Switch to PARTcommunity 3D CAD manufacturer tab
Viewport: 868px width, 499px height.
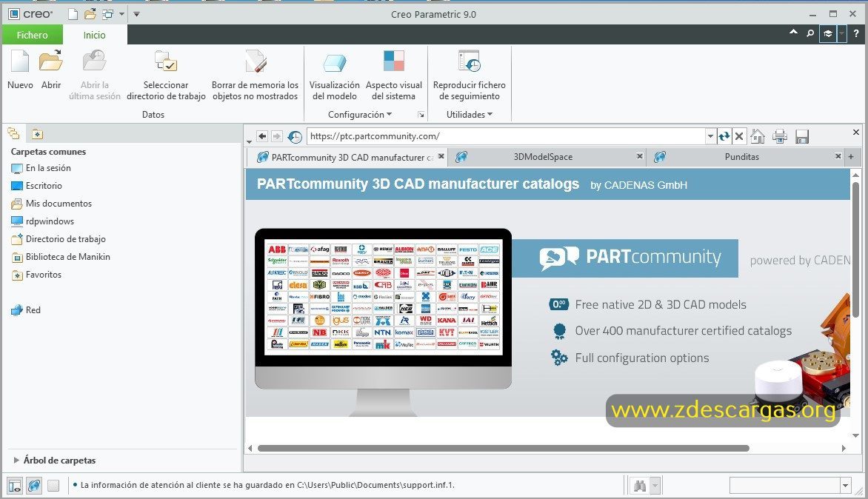coord(347,157)
